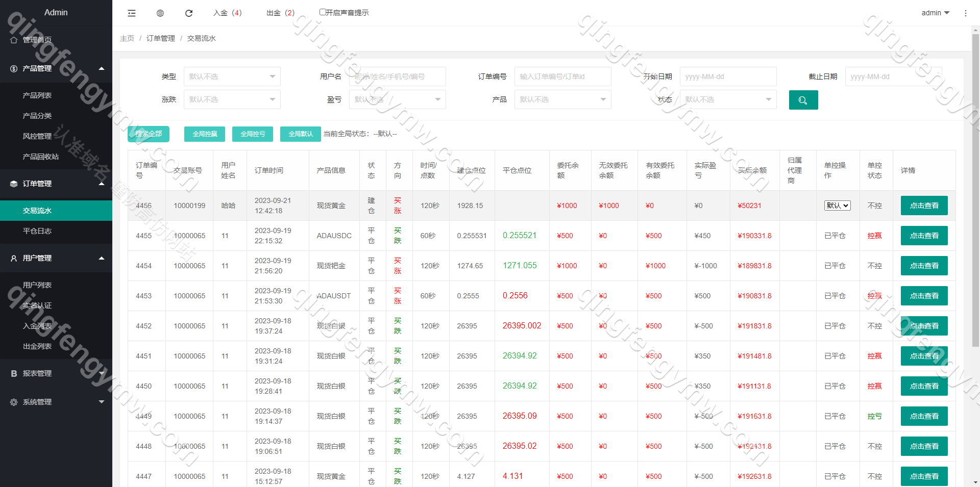This screenshot has width=980, height=487.
Task: Open 产品分类 in sidebar
Action: 56,116
